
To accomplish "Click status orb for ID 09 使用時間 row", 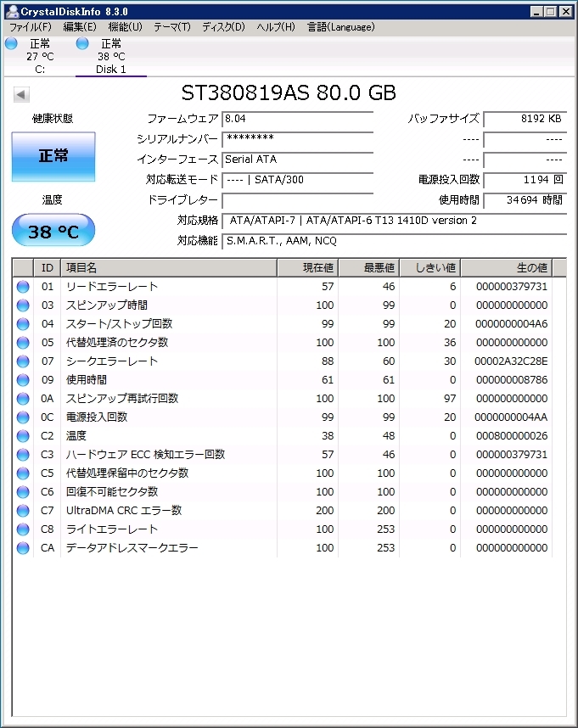I will 23,380.
